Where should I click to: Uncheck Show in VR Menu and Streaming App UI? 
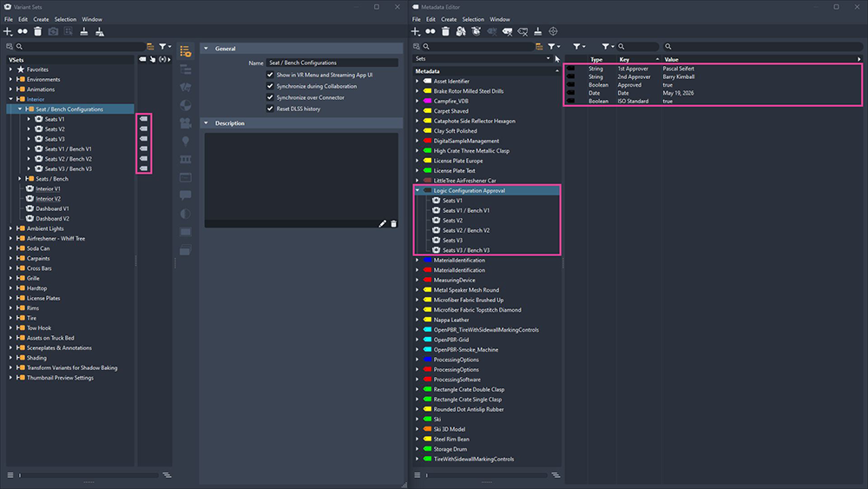pyautogui.click(x=270, y=75)
